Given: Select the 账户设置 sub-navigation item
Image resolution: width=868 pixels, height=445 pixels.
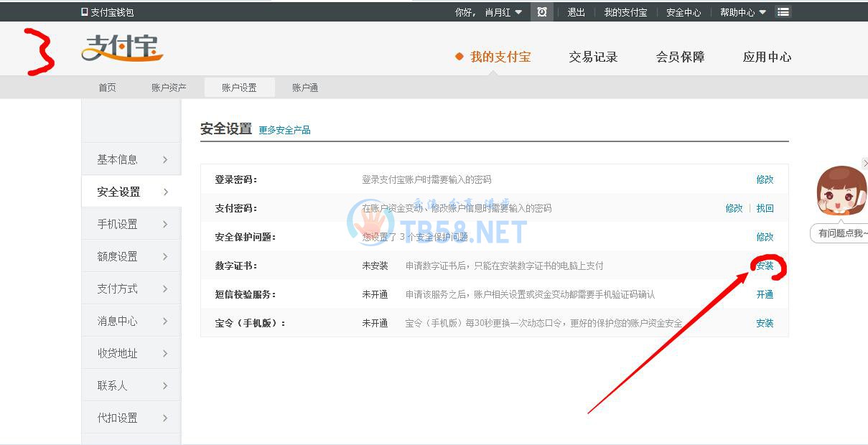Looking at the screenshot, I should [x=239, y=88].
